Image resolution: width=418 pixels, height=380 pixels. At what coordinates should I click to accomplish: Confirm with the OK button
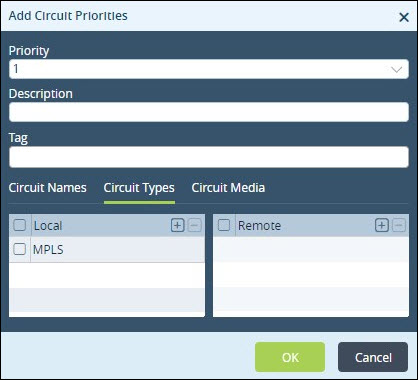coord(290,357)
